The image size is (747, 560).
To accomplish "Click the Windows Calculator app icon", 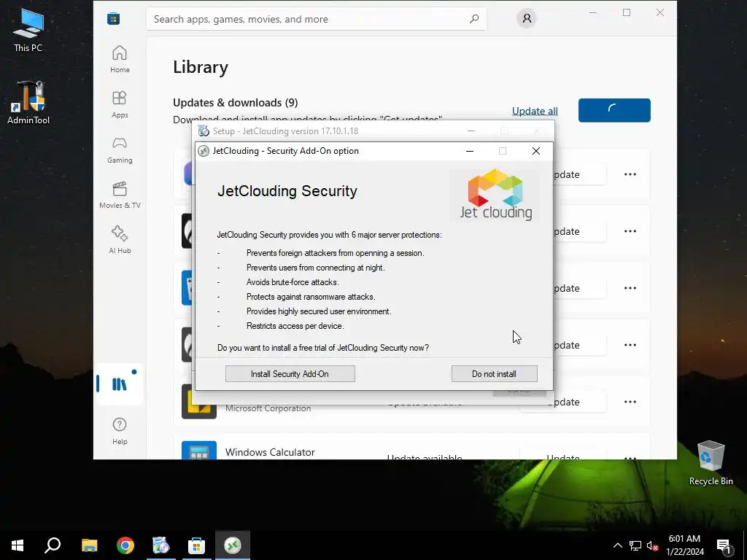I will tap(199, 451).
